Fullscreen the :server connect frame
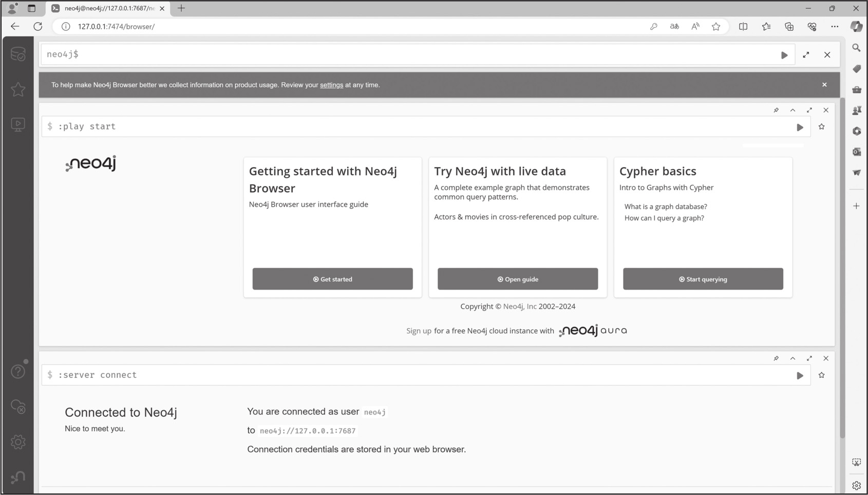The image size is (868, 495). pos(809,358)
